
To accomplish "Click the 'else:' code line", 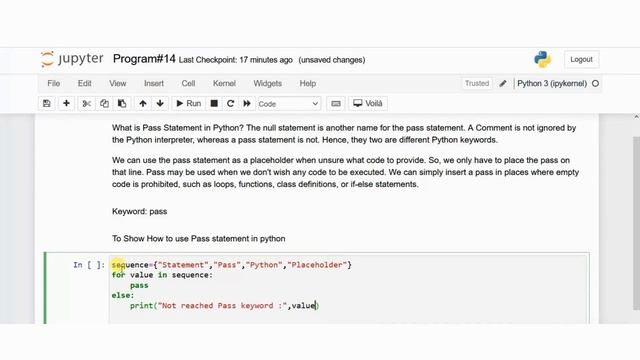I will pos(122,296).
